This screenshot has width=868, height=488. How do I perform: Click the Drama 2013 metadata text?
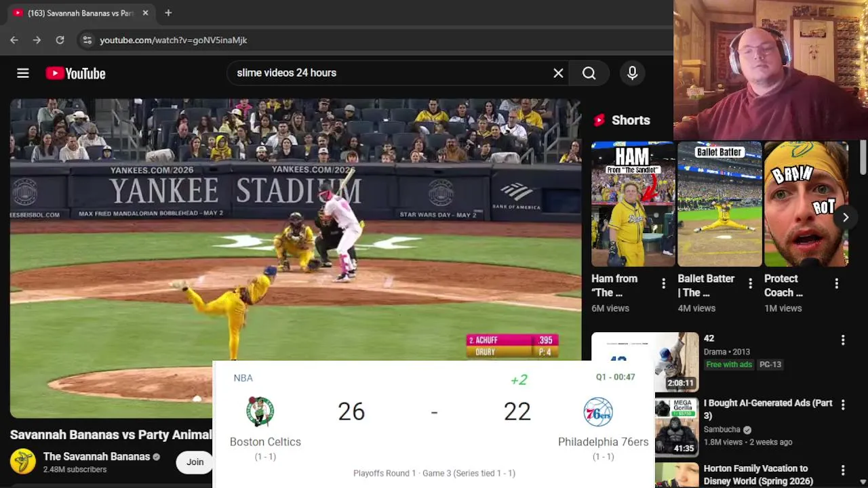pyautogui.click(x=726, y=352)
